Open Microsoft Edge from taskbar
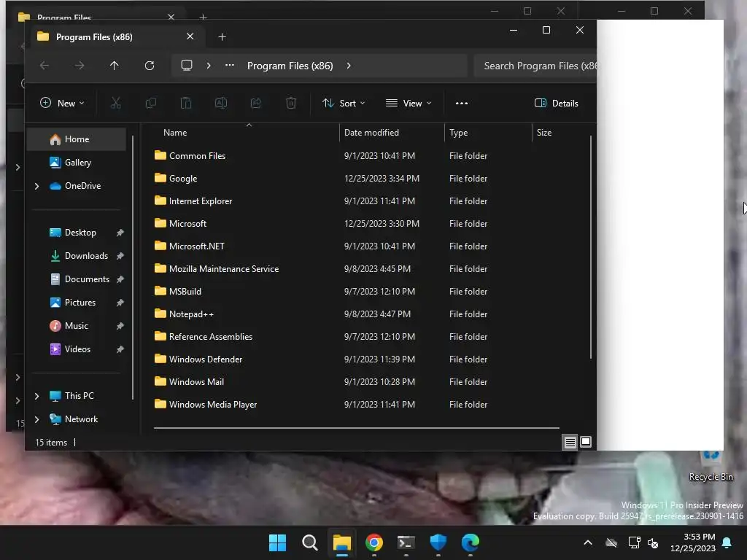The height and width of the screenshot is (560, 747). pyautogui.click(x=471, y=542)
